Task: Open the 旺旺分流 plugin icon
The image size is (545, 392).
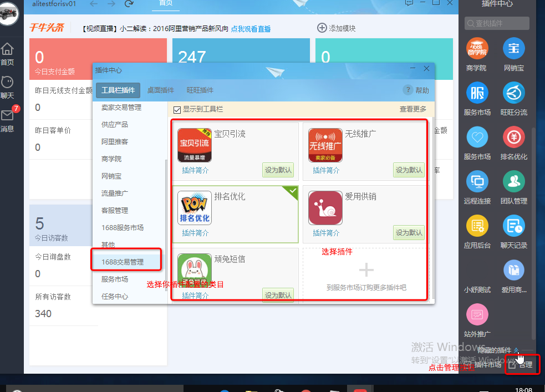Action: click(x=514, y=93)
